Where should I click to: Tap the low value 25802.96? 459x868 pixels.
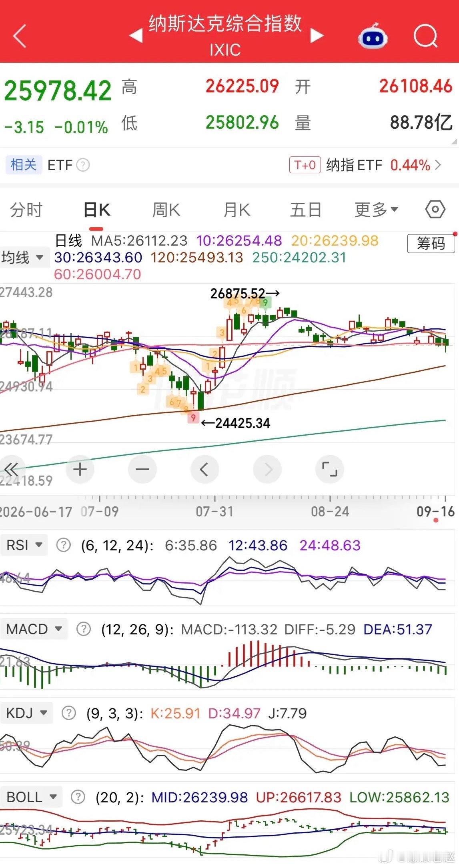(242, 122)
